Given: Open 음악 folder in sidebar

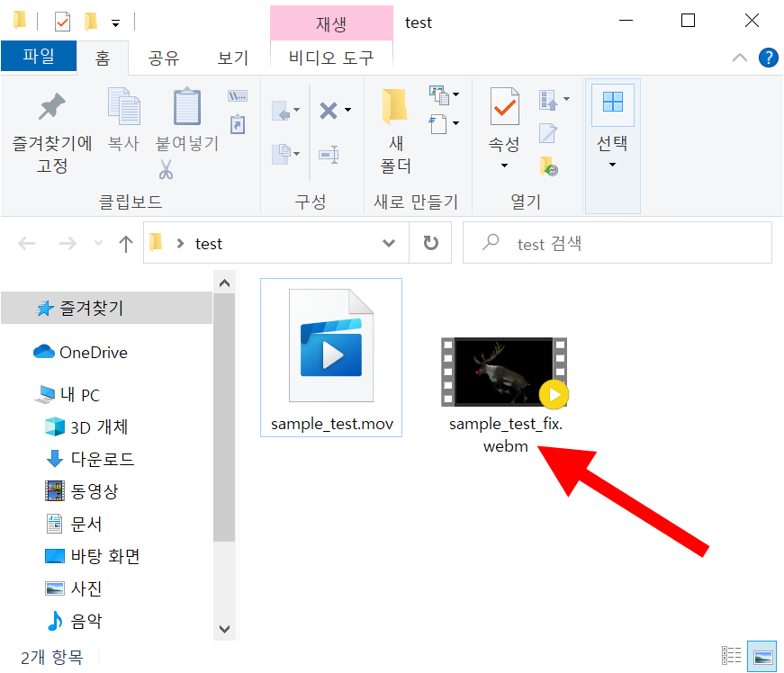Looking at the screenshot, I should point(74,621).
